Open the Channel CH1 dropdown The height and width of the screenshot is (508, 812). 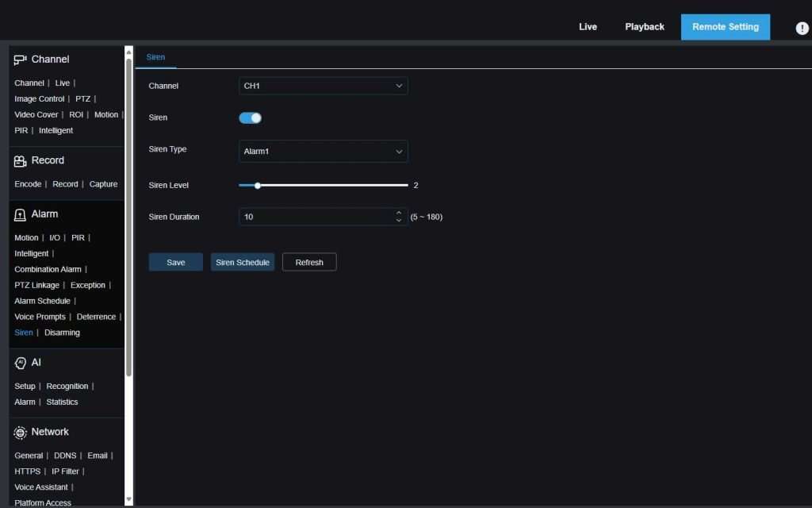(x=323, y=86)
